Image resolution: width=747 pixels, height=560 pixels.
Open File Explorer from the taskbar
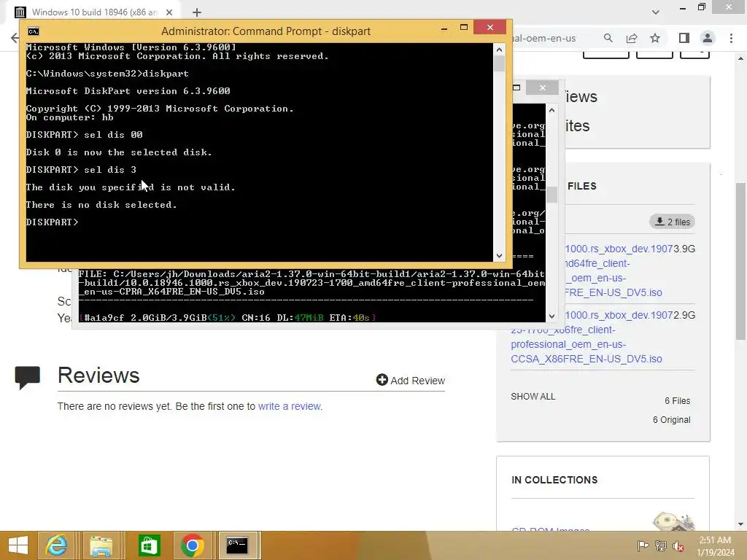click(x=101, y=545)
